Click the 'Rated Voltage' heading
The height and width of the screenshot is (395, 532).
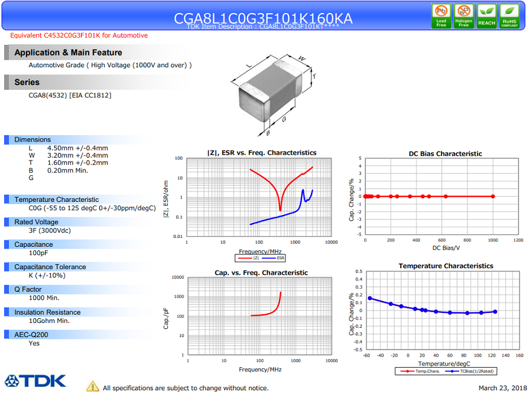point(36,222)
